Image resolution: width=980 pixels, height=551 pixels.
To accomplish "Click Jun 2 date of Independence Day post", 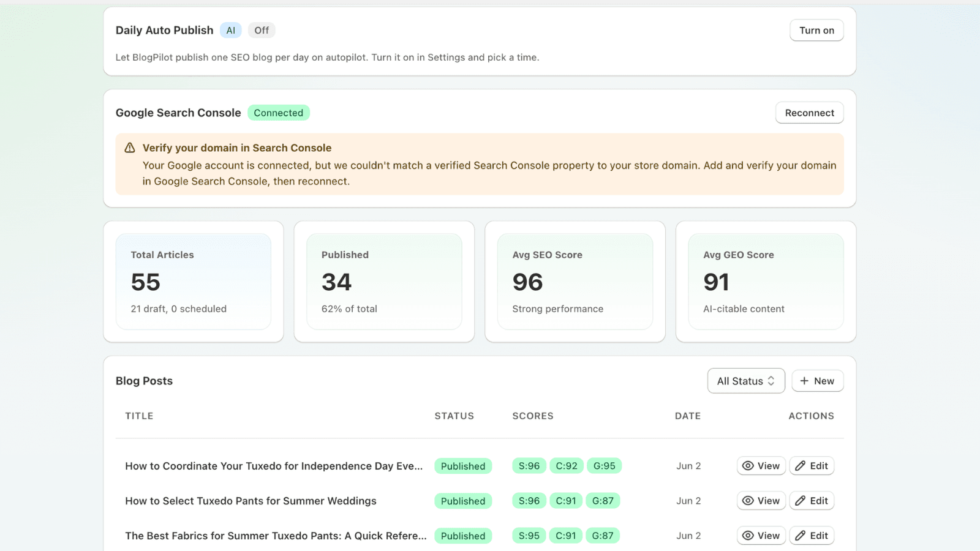I will (688, 466).
